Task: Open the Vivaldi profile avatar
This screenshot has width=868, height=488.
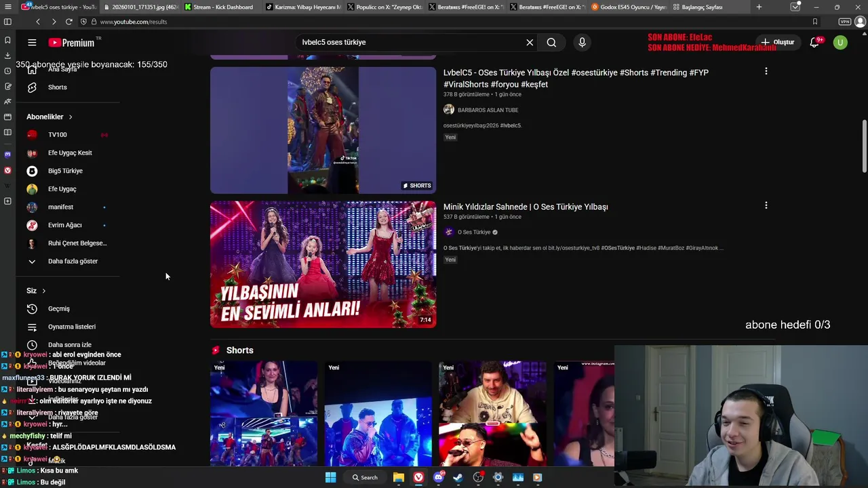Action: (x=861, y=22)
